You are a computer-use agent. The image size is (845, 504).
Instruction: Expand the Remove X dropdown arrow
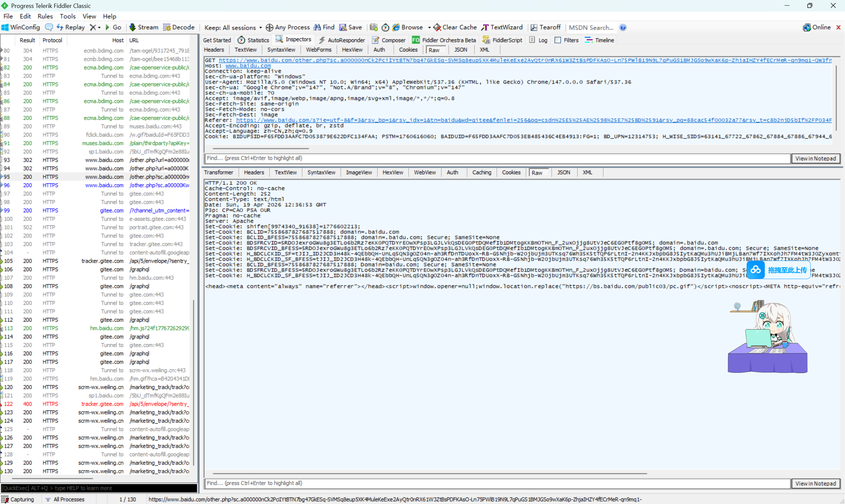tap(99, 27)
